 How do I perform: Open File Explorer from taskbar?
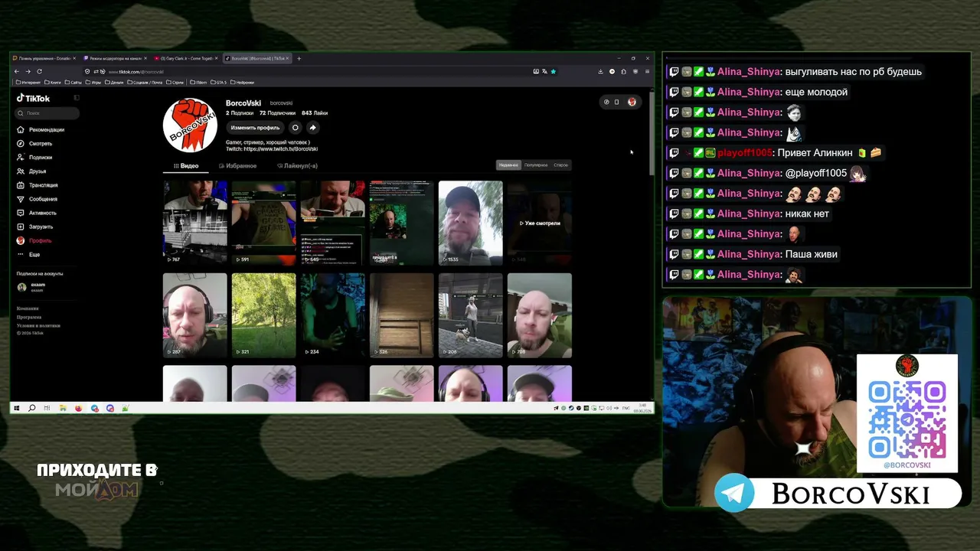pos(63,408)
